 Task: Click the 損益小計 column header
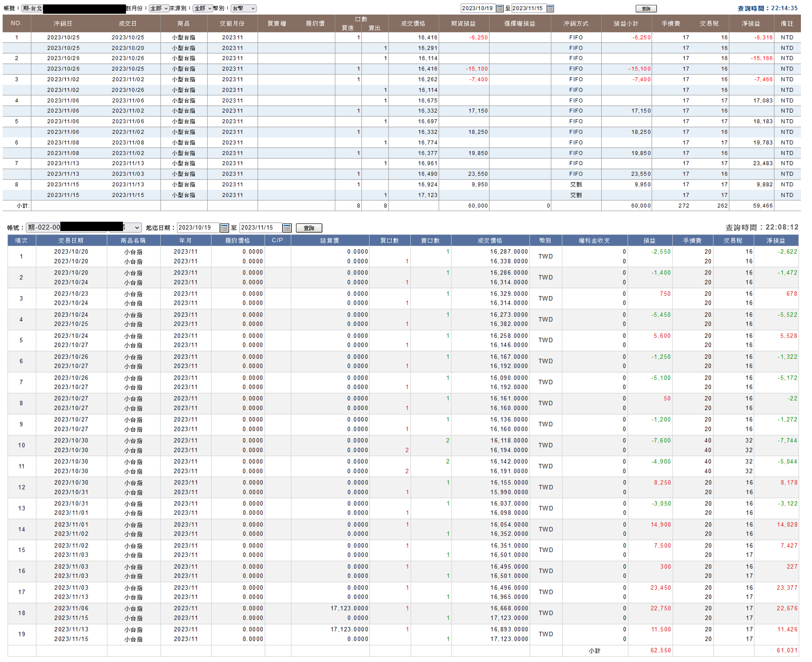tap(626, 24)
